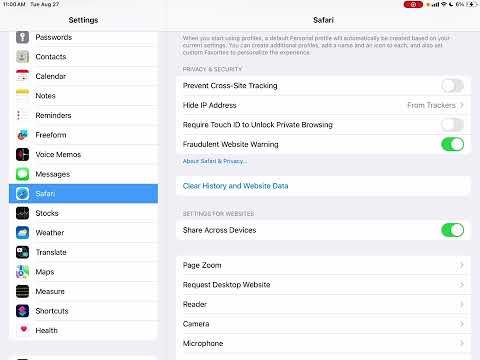Tap the Settings sidebar title
This screenshot has height=360, width=480.
[83, 20]
